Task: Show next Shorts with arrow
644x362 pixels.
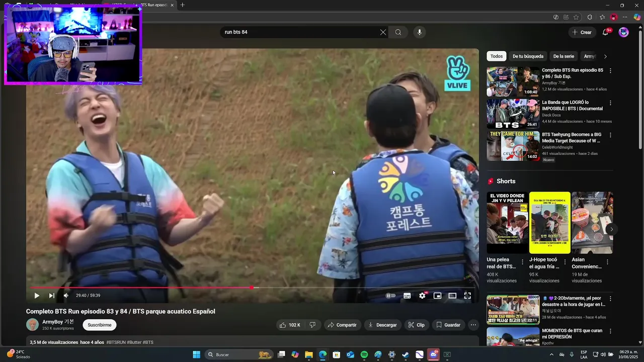Action: tap(611, 229)
